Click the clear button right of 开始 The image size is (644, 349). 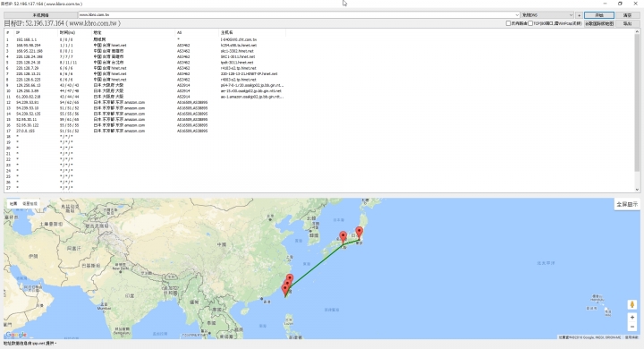point(627,15)
